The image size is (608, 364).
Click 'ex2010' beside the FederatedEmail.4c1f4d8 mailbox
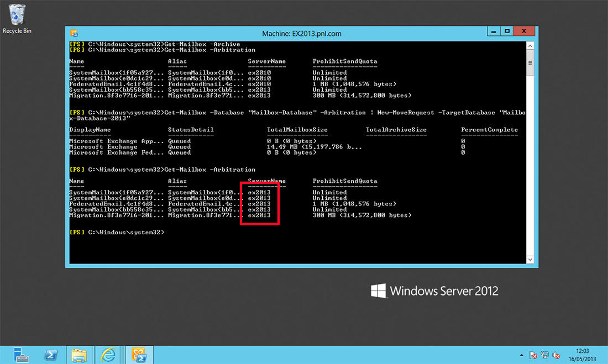click(x=259, y=84)
